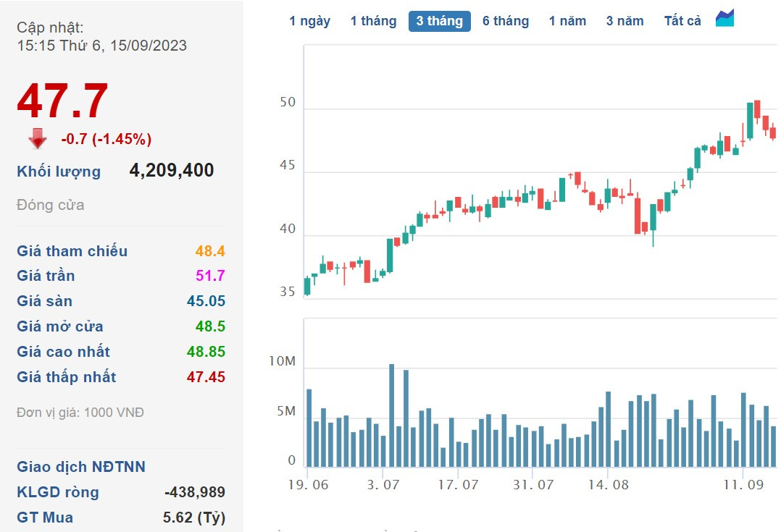Select the "1 tháng" chart range
Image resolution: width=781 pixels, height=532 pixels.
point(373,21)
